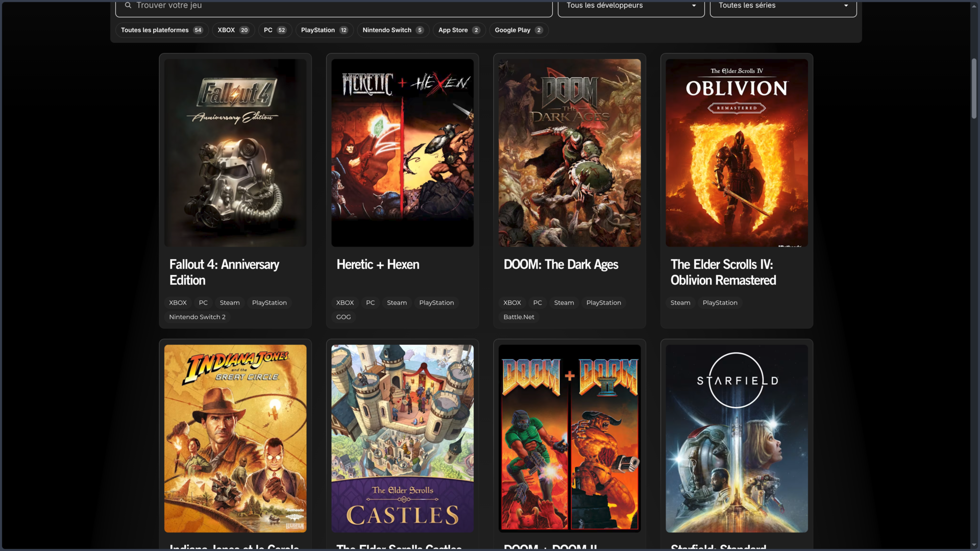The width and height of the screenshot is (980, 551).
Task: Filter games by PC platform
Action: click(x=275, y=30)
